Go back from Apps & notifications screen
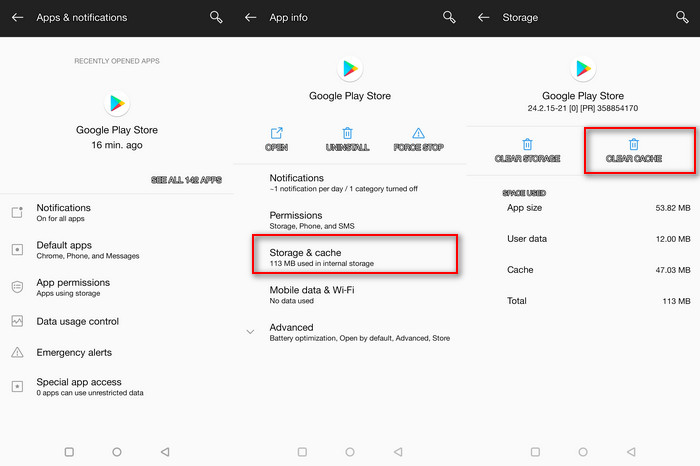 17,17
